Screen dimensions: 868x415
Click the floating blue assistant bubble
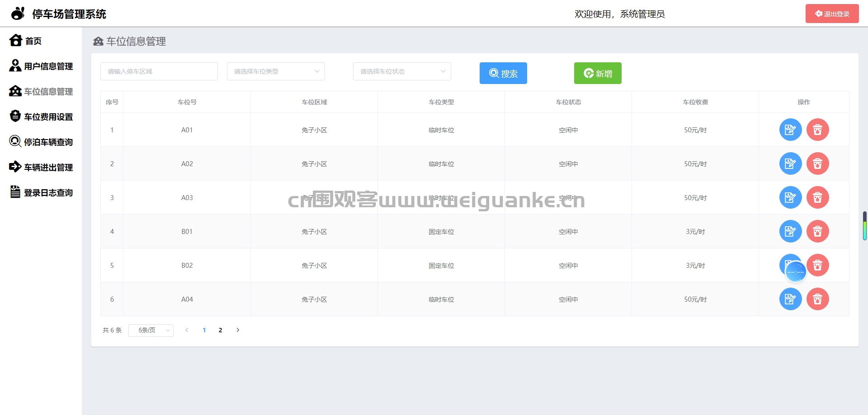(796, 272)
